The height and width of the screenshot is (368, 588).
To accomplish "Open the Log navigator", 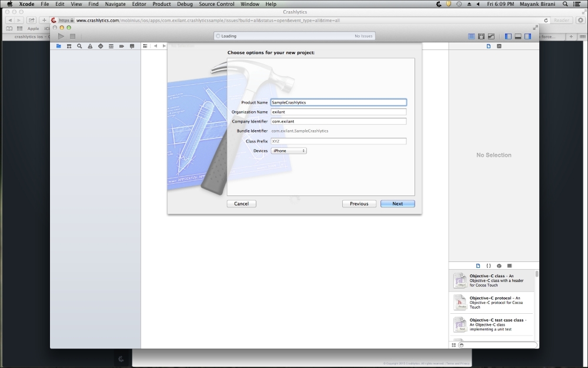I will coord(132,45).
